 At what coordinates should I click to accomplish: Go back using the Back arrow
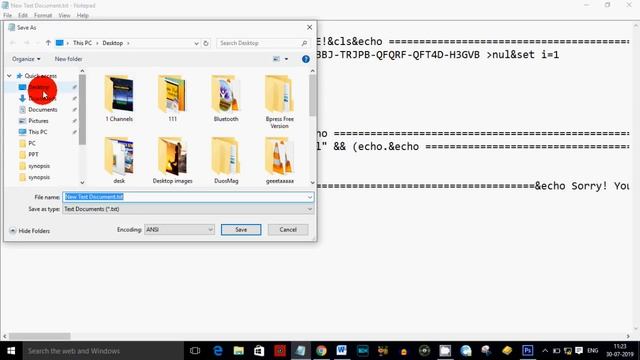(x=13, y=43)
